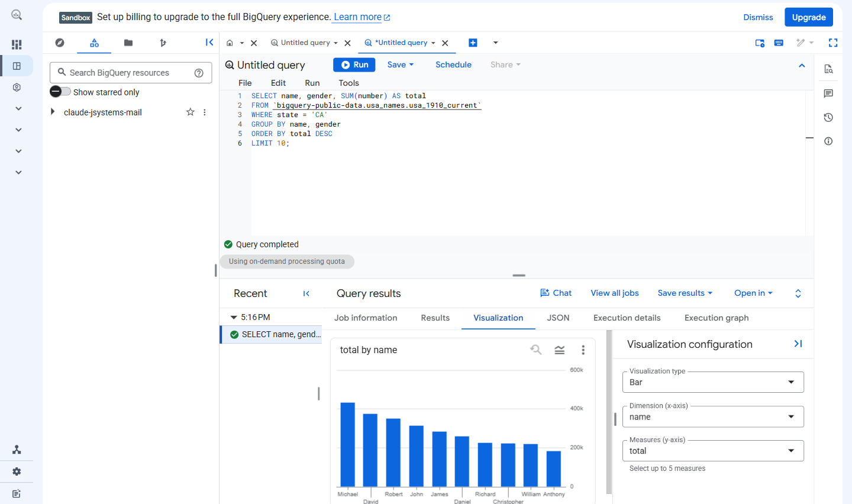Viewport: 852px width, 504px height.
Task: Open the Learn more link
Action: pyautogui.click(x=362, y=17)
